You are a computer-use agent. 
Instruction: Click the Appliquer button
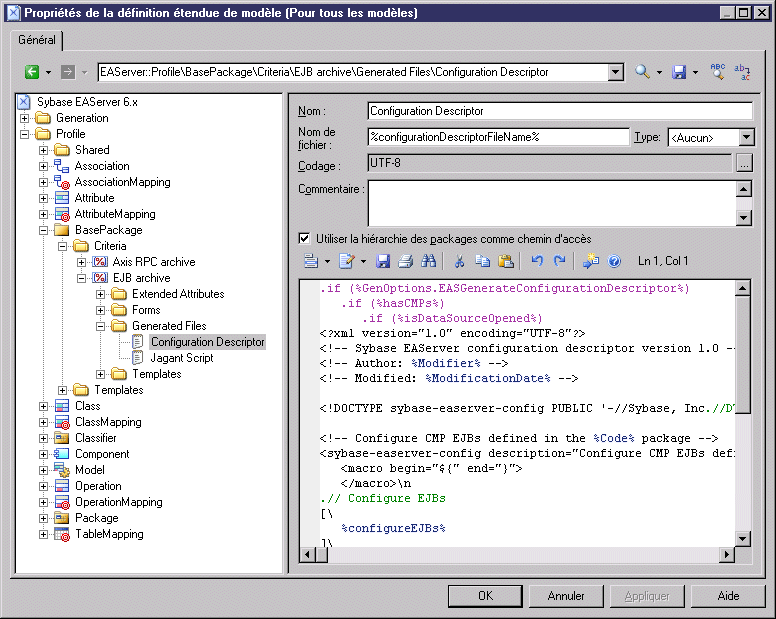click(647, 596)
